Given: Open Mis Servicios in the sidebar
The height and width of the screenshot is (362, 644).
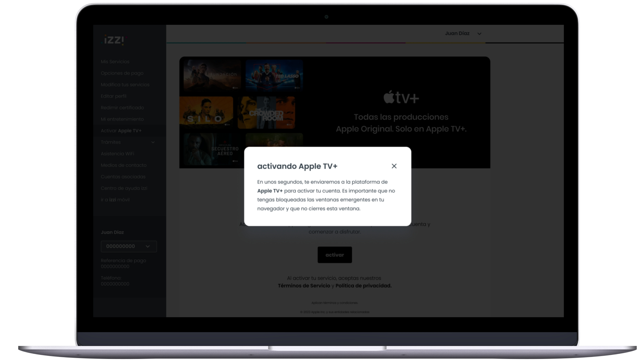Looking at the screenshot, I should [x=115, y=62].
